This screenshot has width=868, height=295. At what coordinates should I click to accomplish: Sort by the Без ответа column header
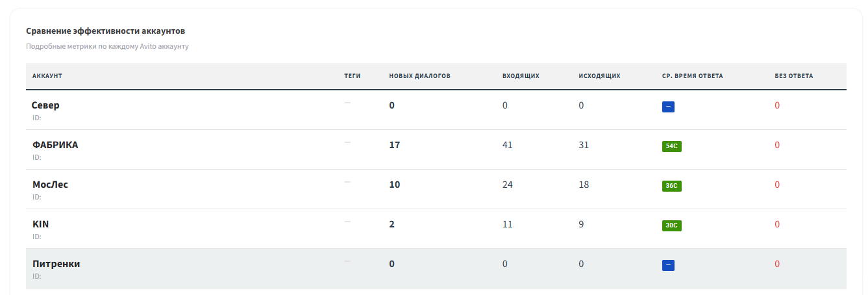[x=793, y=76]
